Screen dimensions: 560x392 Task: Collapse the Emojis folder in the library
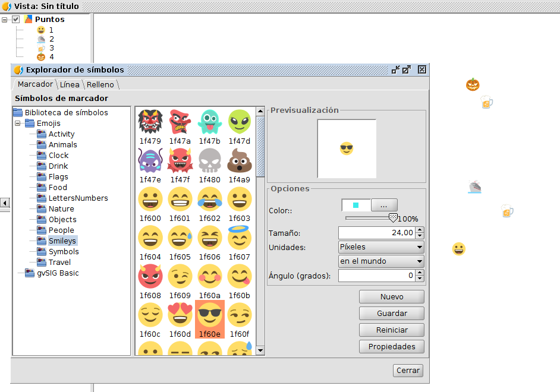18,124
